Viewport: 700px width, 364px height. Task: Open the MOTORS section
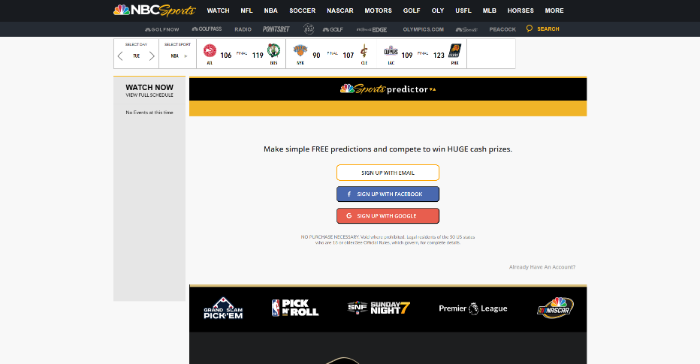(x=378, y=10)
